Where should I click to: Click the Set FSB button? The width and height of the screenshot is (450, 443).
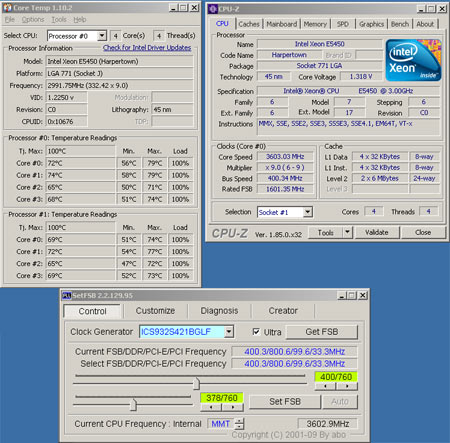pos(285,402)
